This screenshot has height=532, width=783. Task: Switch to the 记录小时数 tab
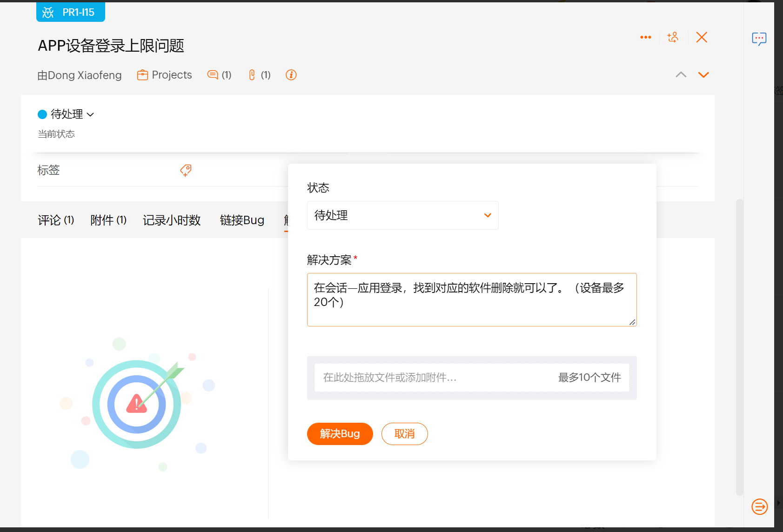click(172, 220)
